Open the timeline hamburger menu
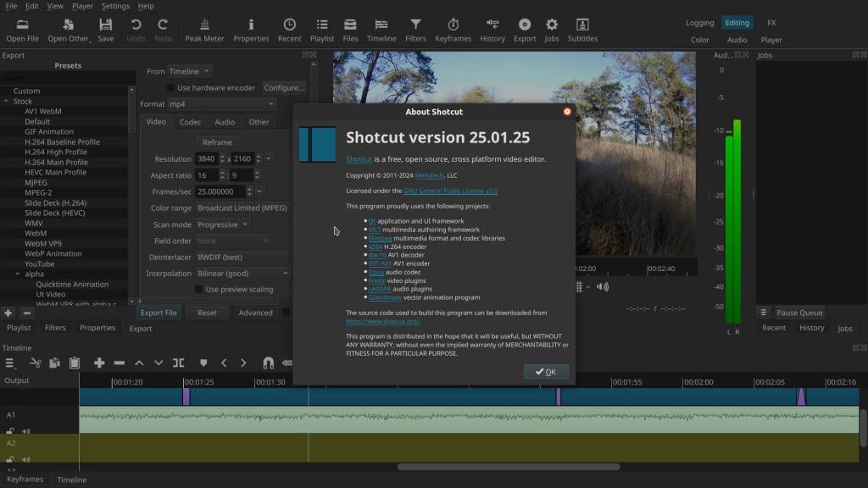 click(x=9, y=363)
